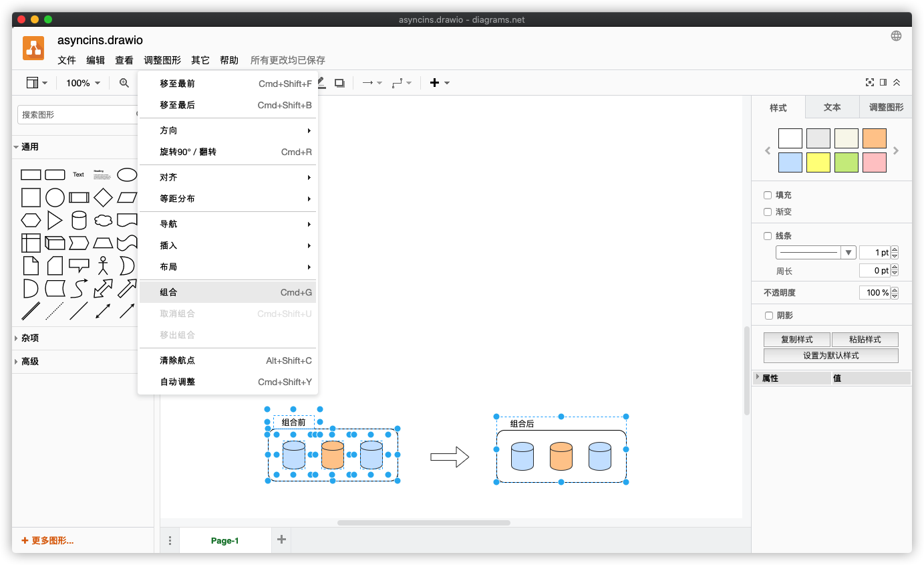Add a new page with plus icon
924x565 pixels.
281,540
